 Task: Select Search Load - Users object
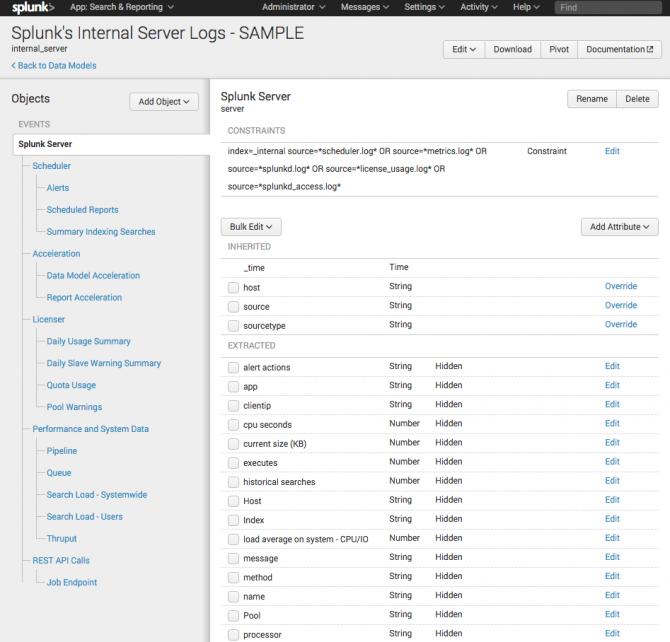(85, 517)
